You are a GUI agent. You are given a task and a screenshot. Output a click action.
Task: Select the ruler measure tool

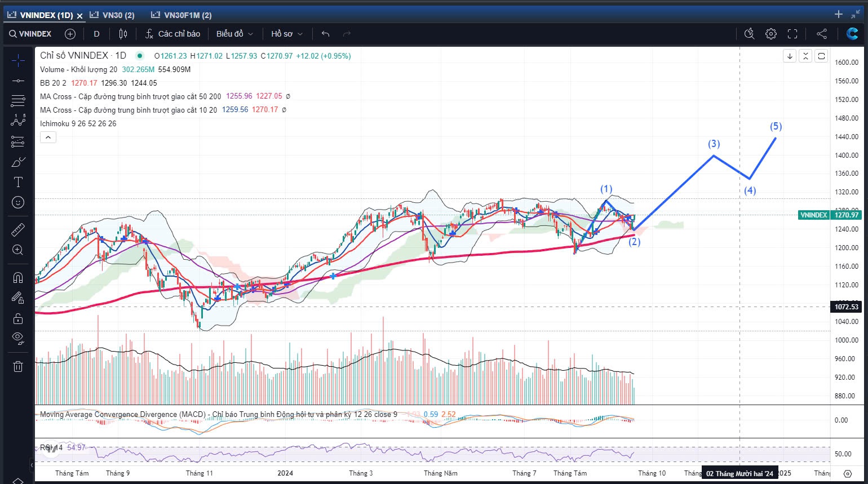click(18, 229)
